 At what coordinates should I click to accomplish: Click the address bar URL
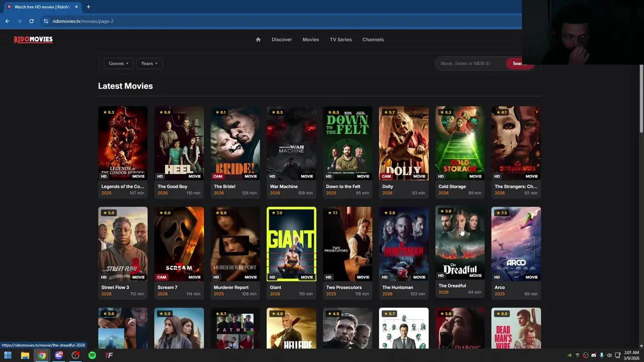83,21
